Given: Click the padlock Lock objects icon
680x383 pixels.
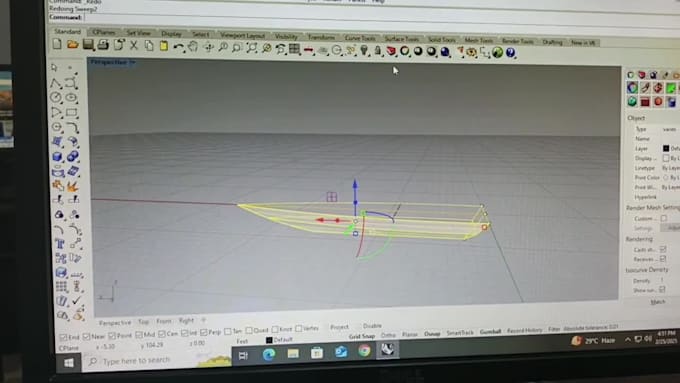Looking at the screenshot, I should pyautogui.click(x=378, y=51).
